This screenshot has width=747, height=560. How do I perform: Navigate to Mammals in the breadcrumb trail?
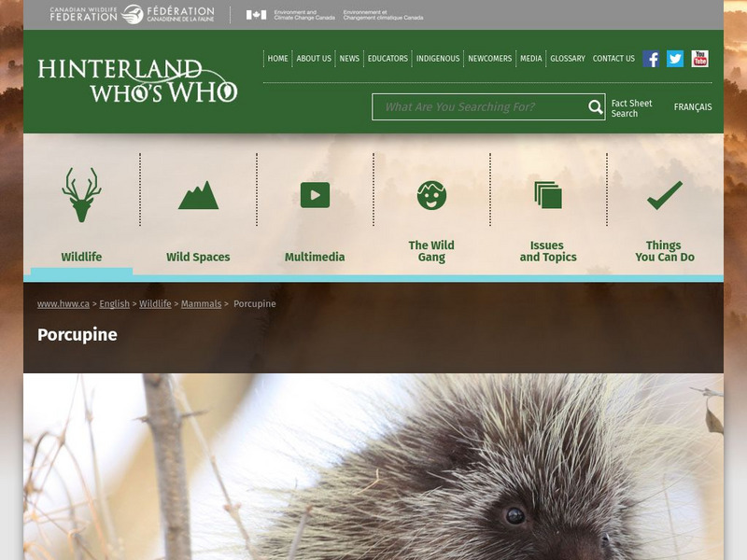200,303
